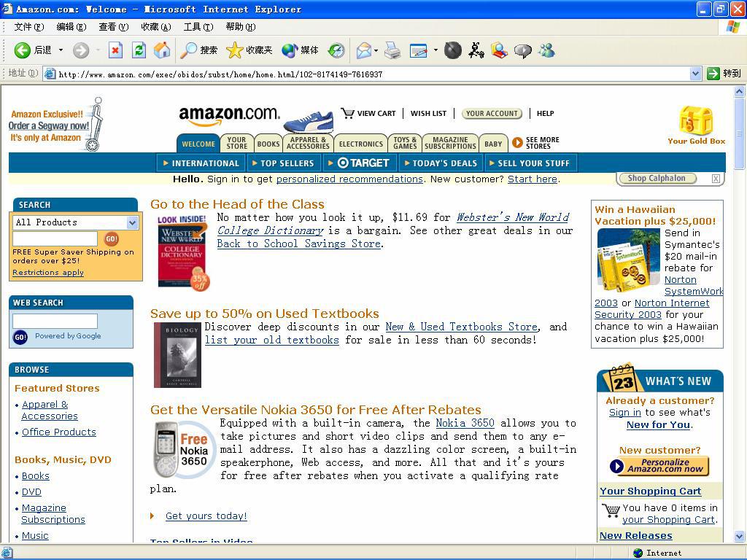Click the Edit page toolbar icon
This screenshot has width=747, height=560.
[x=419, y=50]
